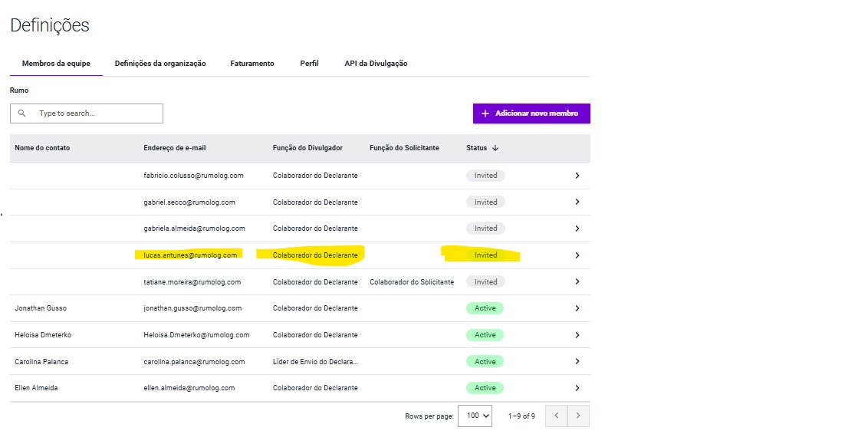Select lucas.antunes@rumolog.com email

tap(190, 255)
